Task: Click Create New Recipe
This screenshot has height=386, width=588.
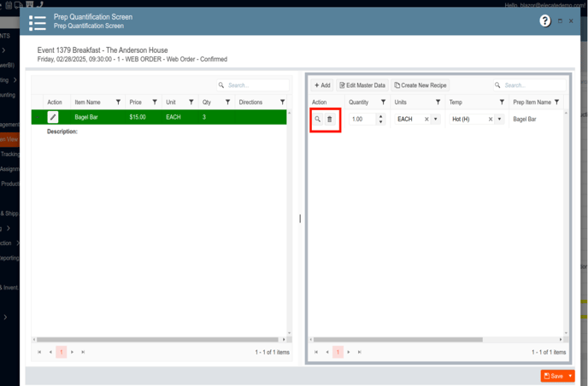Action: pyautogui.click(x=420, y=85)
